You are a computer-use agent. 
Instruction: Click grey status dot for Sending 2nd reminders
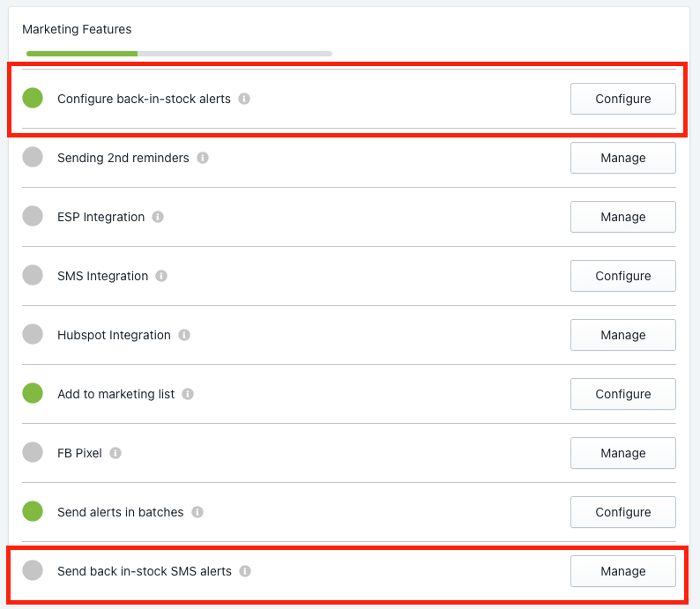click(33, 157)
